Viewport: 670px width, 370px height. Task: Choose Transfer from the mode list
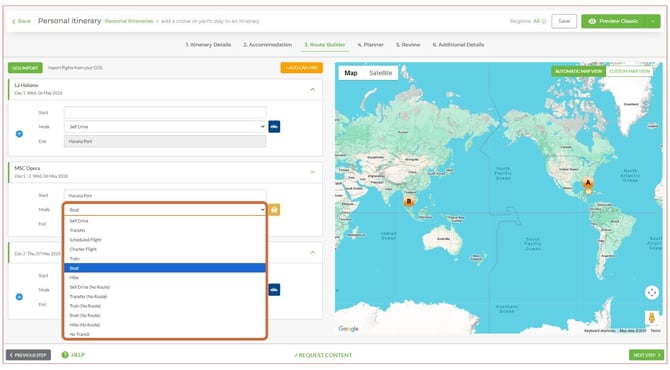165,230
